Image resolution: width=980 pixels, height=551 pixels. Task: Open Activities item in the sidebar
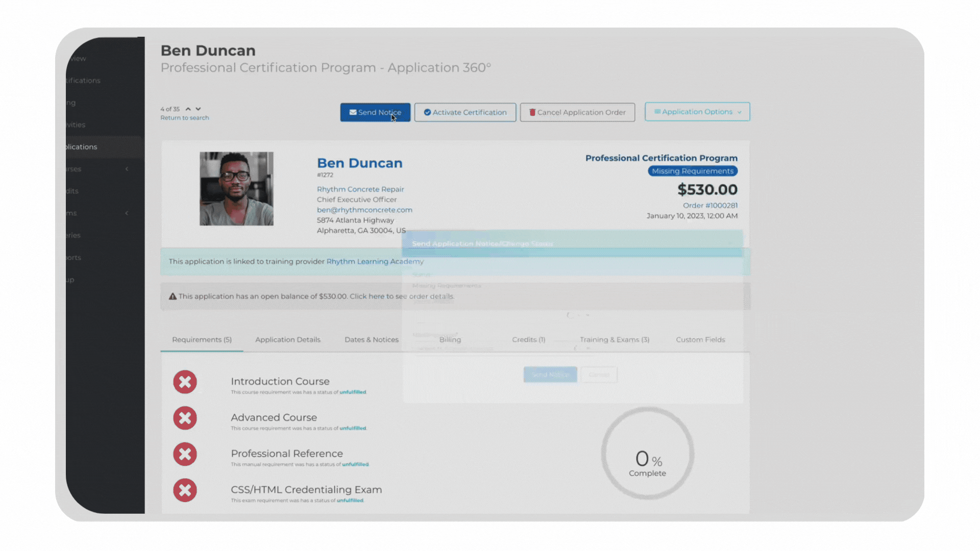click(x=76, y=125)
